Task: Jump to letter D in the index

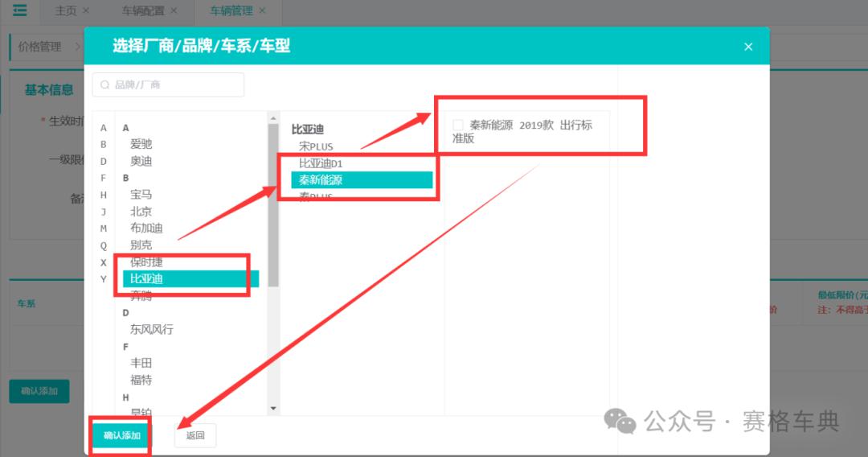Action: (104, 161)
